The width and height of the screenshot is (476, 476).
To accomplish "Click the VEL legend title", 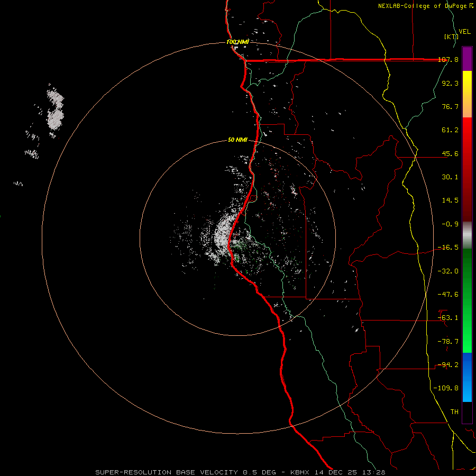I will pos(465,32).
